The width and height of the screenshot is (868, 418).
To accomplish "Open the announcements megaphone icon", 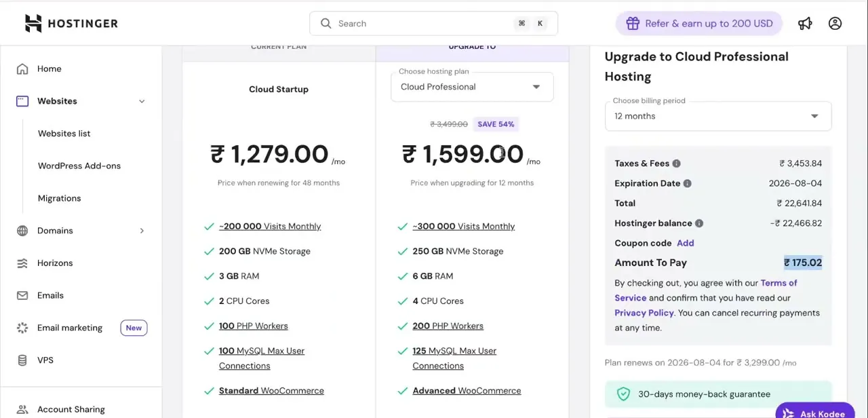I will click(x=805, y=23).
